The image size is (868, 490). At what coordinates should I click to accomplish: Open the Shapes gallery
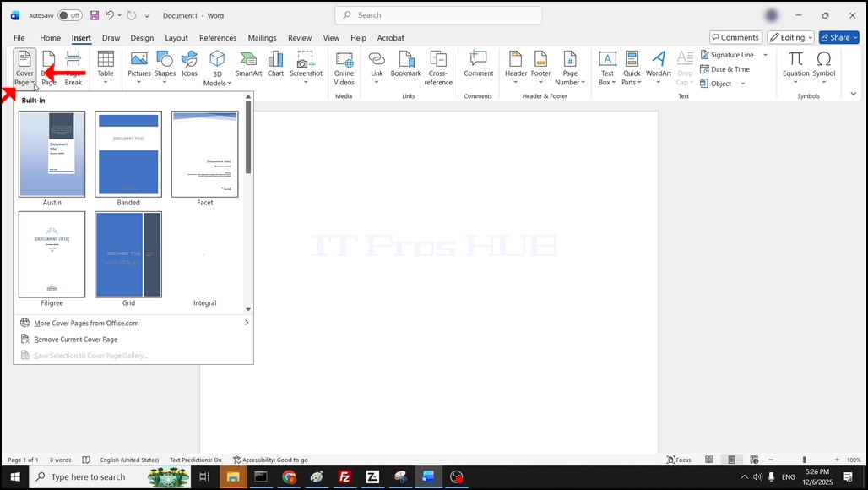click(x=165, y=68)
